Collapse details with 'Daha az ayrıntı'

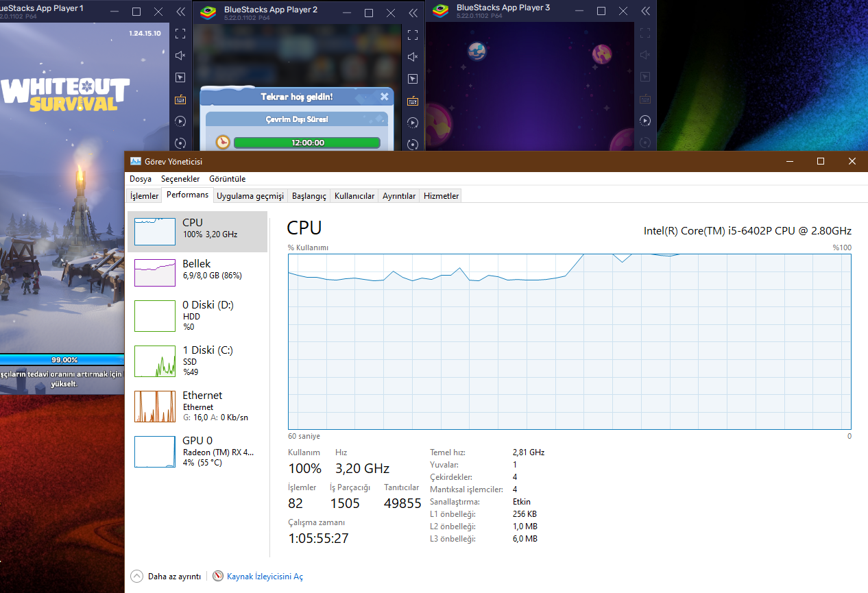166,577
